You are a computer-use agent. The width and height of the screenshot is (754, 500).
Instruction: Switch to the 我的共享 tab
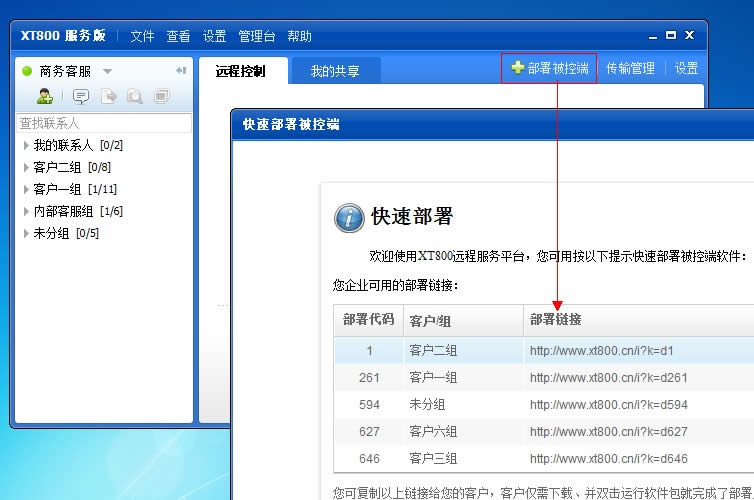(x=335, y=71)
